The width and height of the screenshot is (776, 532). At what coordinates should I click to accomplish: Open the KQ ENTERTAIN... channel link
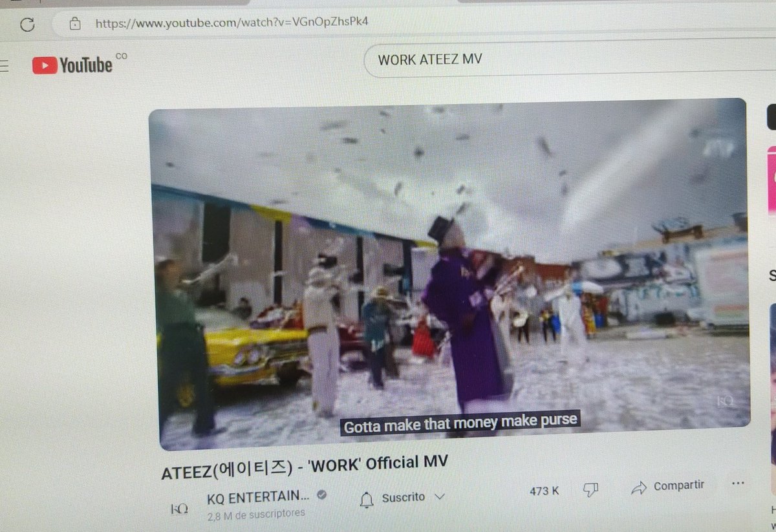click(258, 496)
